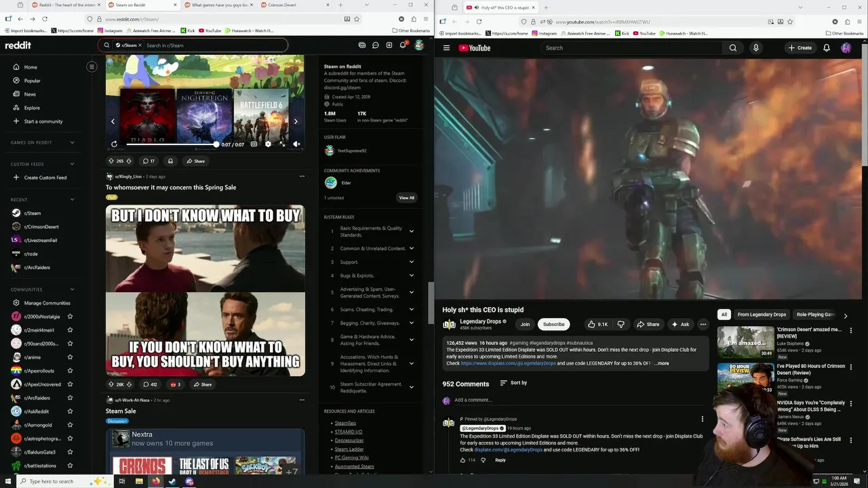Replay the Reddit video post
Viewport: 868px width, 488px height.
pos(114,144)
